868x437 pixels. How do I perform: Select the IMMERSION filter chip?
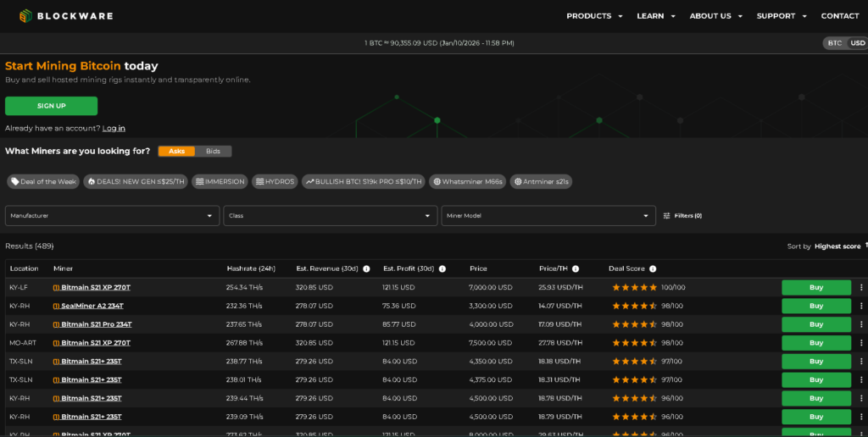pos(220,181)
